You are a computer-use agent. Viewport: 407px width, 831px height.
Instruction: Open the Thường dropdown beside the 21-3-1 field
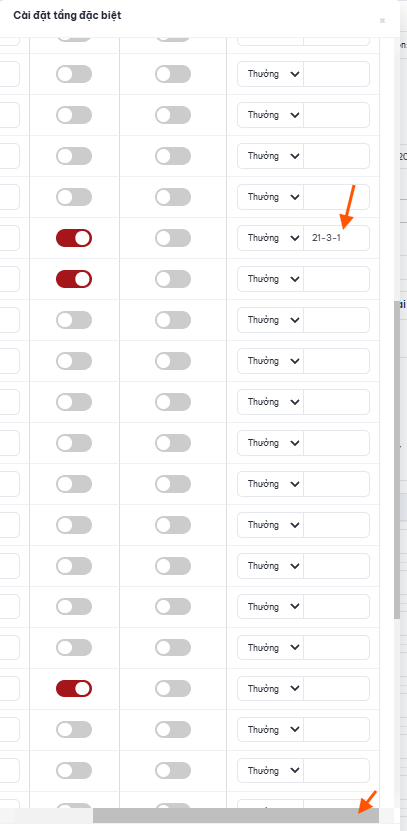[x=270, y=238]
